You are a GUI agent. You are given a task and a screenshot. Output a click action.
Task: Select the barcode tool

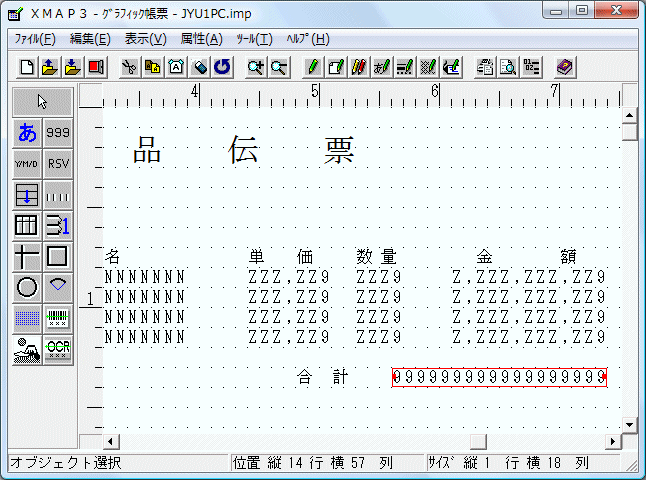58,318
